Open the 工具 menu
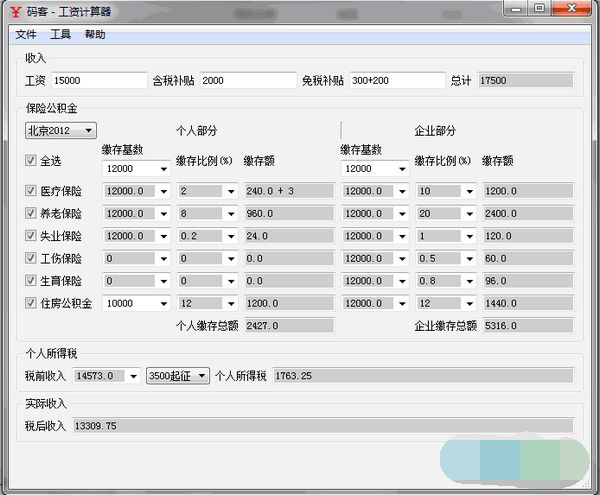This screenshot has height=495, width=600. coord(60,34)
